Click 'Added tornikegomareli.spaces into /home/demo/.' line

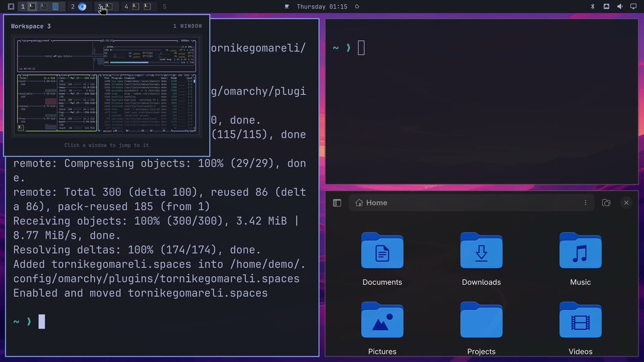tap(159, 264)
